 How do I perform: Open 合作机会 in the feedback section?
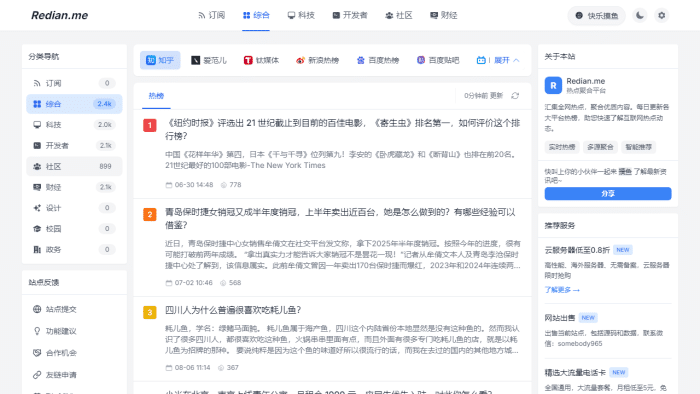[74, 353]
